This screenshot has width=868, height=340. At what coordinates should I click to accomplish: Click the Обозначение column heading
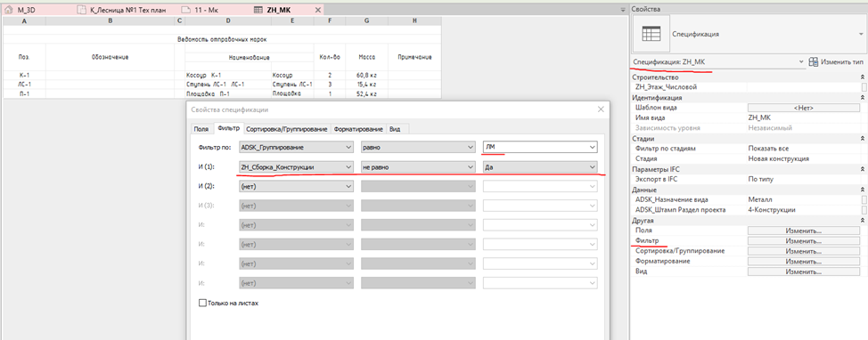[x=111, y=57]
